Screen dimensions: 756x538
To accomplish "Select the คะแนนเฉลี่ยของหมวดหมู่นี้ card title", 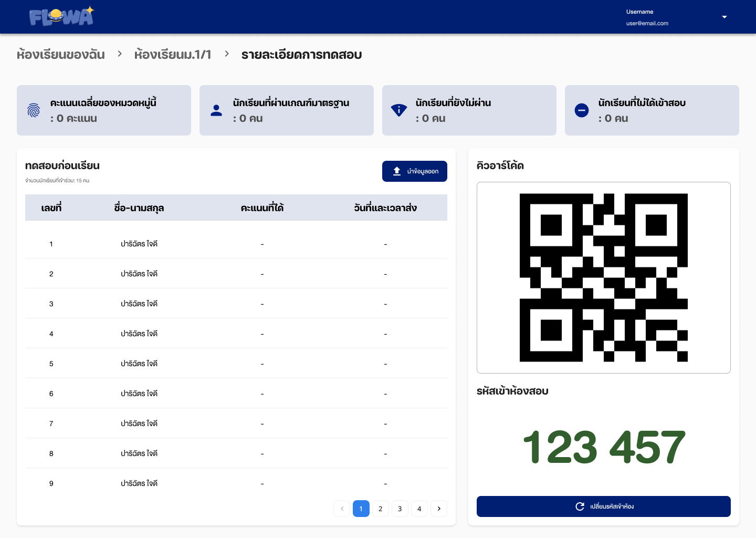I will [x=103, y=102].
